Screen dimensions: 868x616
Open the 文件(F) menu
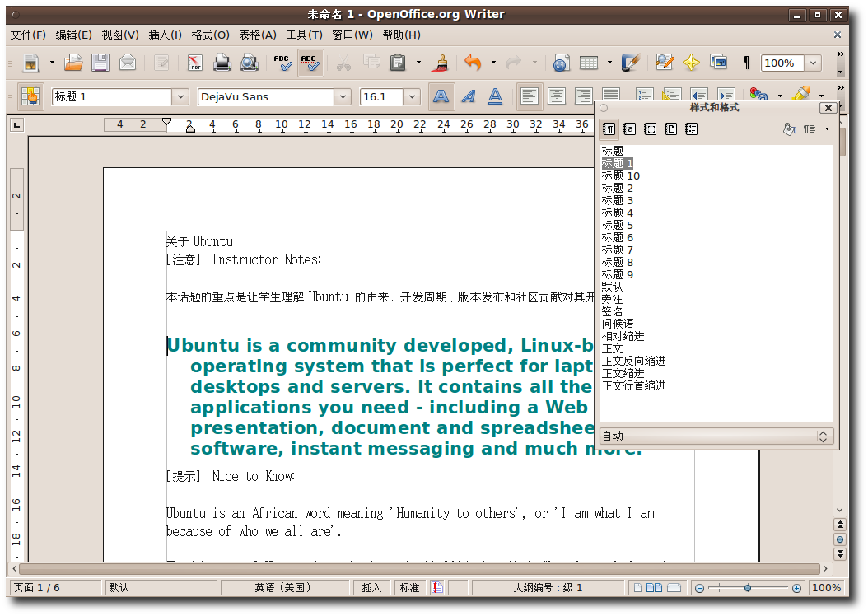[x=28, y=35]
